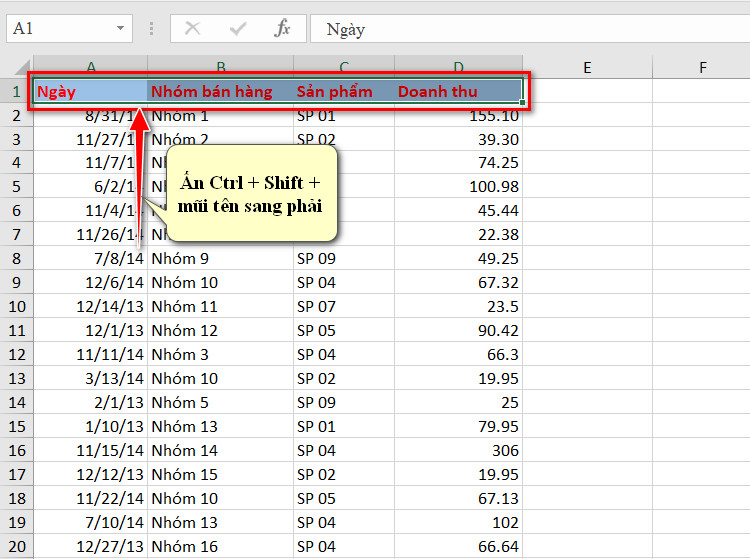Image resolution: width=750 pixels, height=559 pixels.
Task: Select column A header
Action: [x=90, y=66]
